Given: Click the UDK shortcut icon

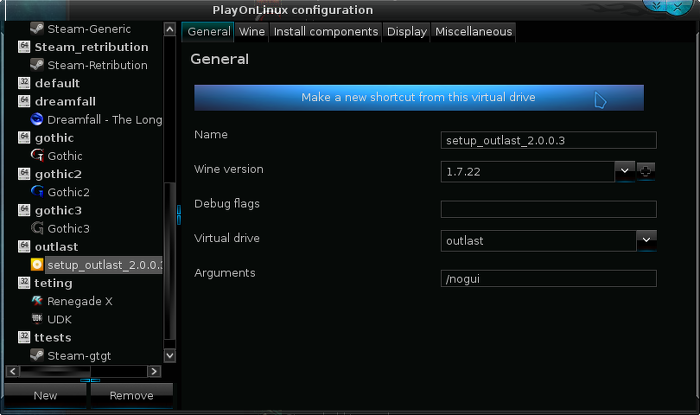Looking at the screenshot, I should click(x=37, y=319).
